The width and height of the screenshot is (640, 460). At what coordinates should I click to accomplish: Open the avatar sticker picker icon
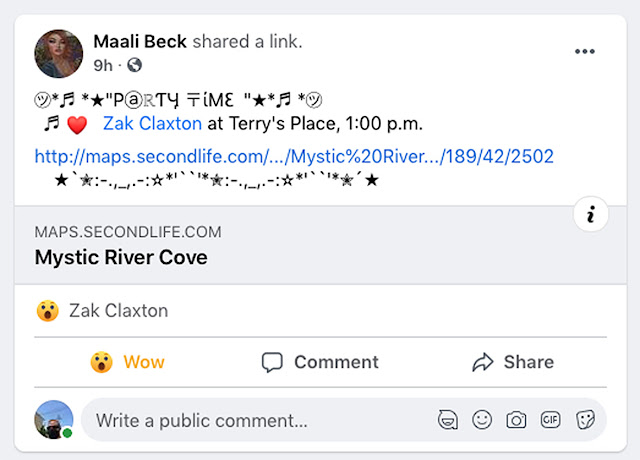(448, 420)
